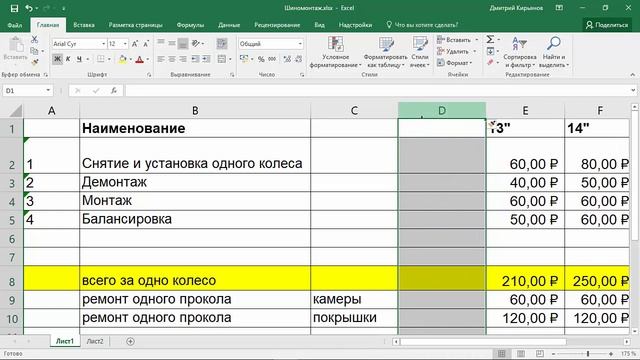This screenshot has width=640, height=360.
Task: Switch to the Рецензирование tab
Action: (x=277, y=25)
